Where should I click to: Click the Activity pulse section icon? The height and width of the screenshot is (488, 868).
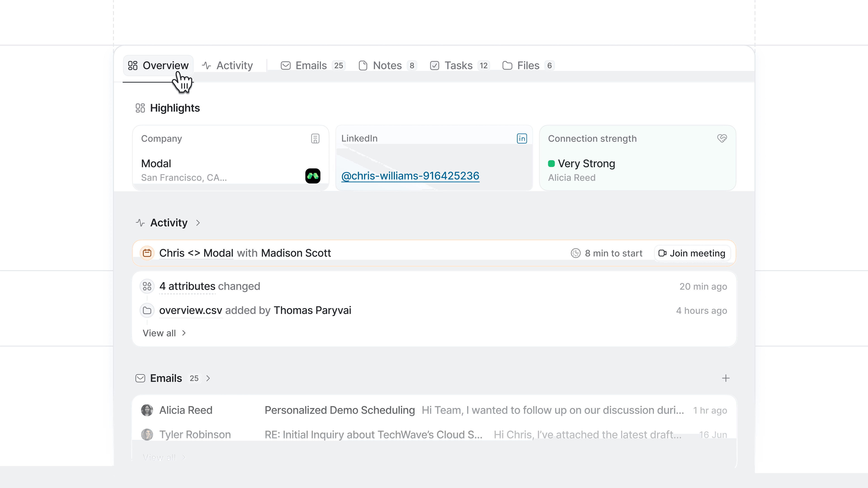click(140, 223)
